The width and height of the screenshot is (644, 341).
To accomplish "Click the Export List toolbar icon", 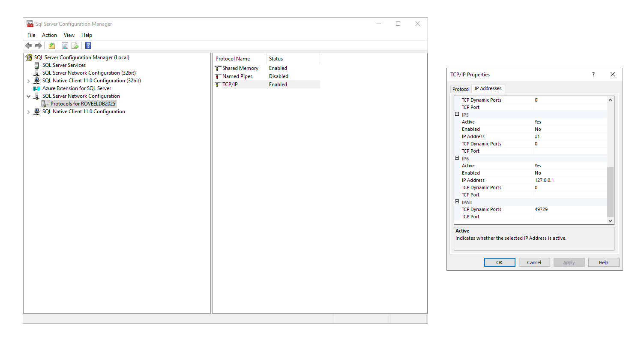I will click(x=75, y=46).
